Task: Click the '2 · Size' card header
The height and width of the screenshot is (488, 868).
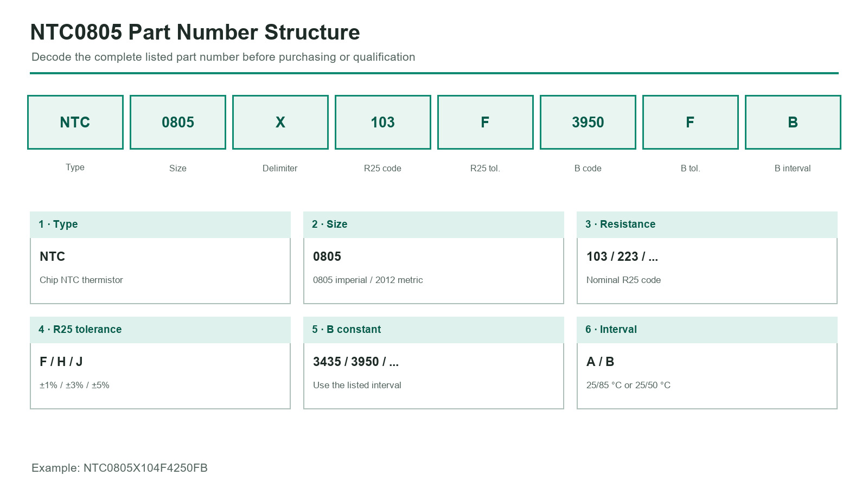Action: pos(433,224)
